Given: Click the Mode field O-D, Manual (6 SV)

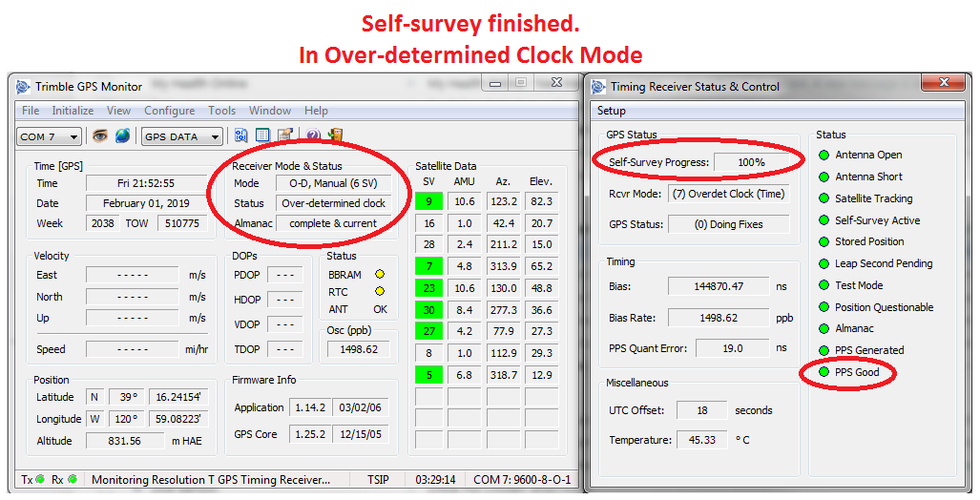Looking at the screenshot, I should [x=333, y=183].
